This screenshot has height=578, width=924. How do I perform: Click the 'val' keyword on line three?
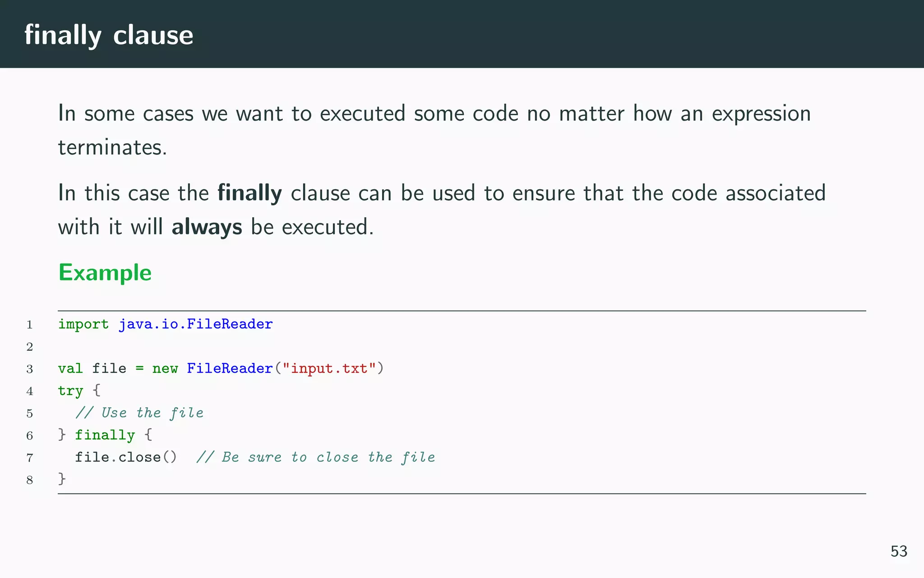point(70,368)
